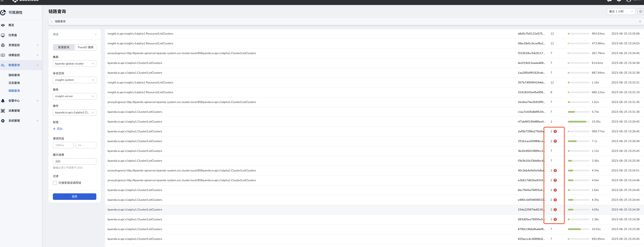Open trace 357b74959f4194dc

(532, 83)
